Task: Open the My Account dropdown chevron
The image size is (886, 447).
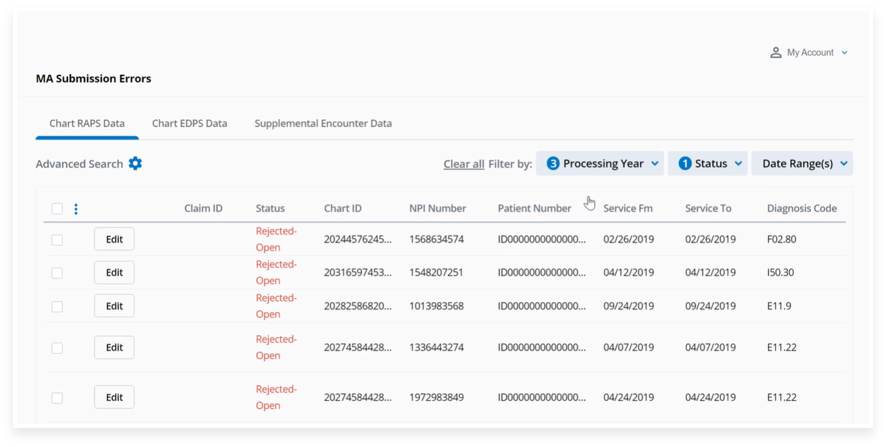Action: (x=845, y=53)
